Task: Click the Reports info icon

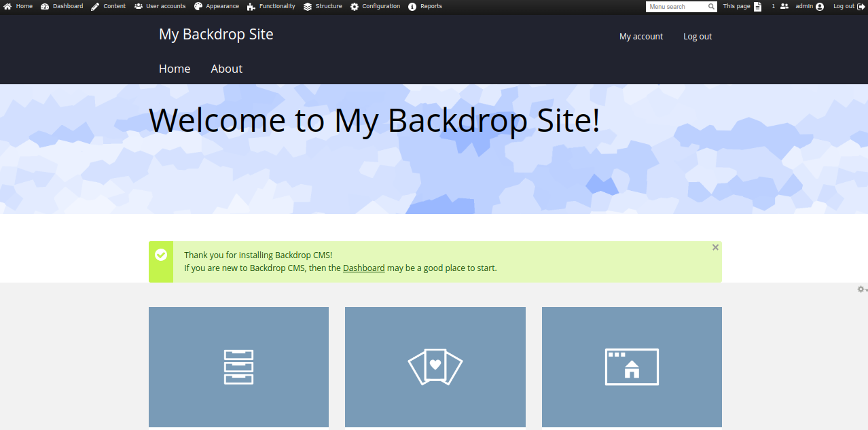Action: click(412, 7)
